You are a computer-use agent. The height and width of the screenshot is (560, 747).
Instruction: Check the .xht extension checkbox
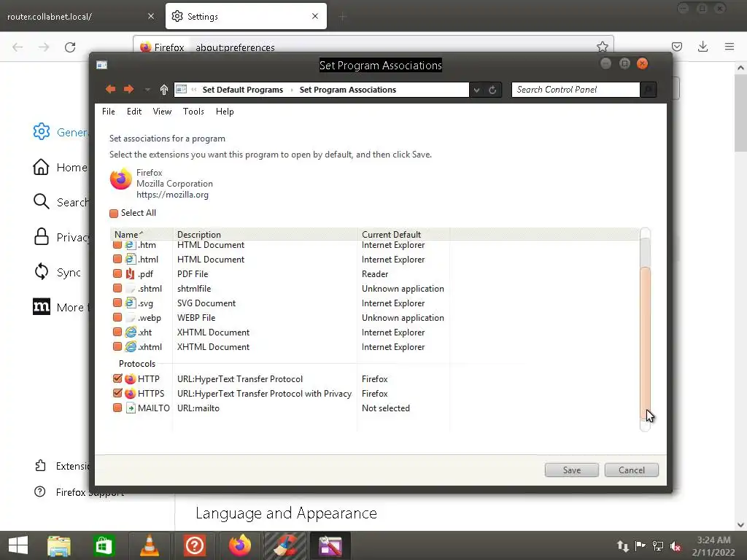coord(117,332)
